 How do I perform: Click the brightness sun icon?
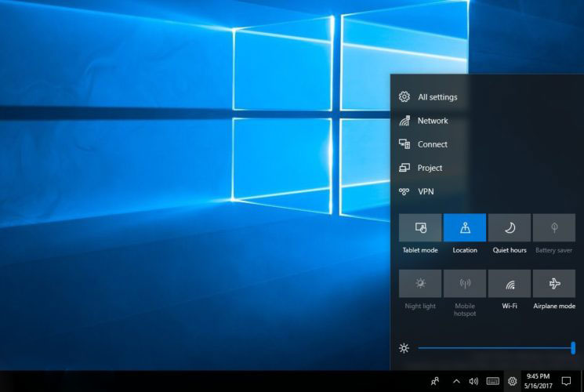(404, 348)
